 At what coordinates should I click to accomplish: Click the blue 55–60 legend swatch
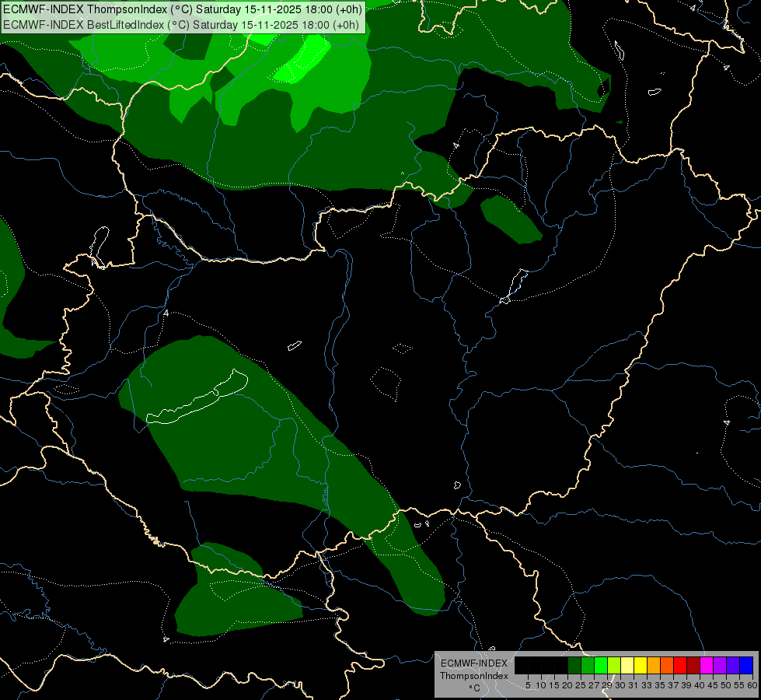coord(746,665)
